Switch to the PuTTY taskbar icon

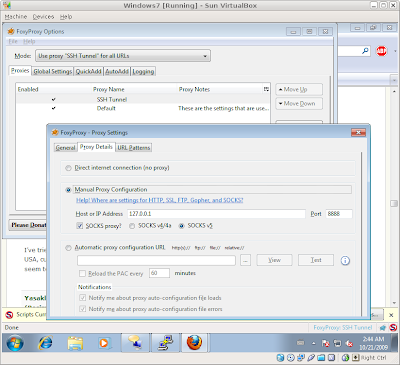coord(165,343)
